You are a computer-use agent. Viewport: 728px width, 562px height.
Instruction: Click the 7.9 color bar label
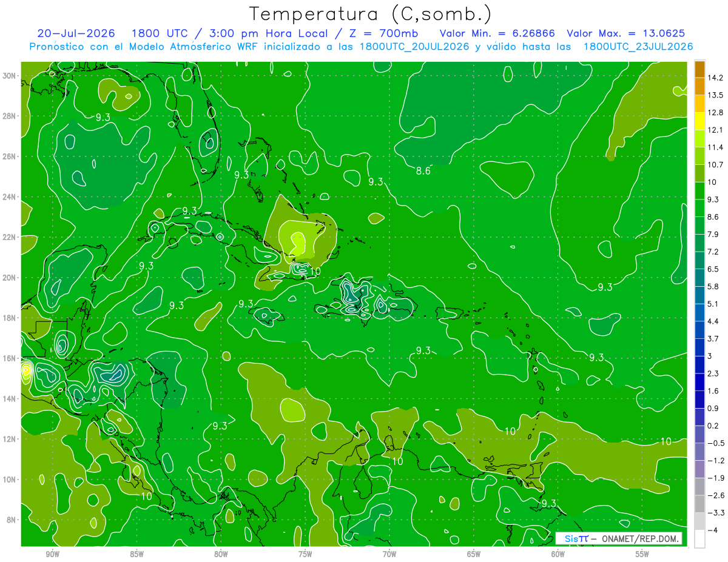click(x=714, y=234)
